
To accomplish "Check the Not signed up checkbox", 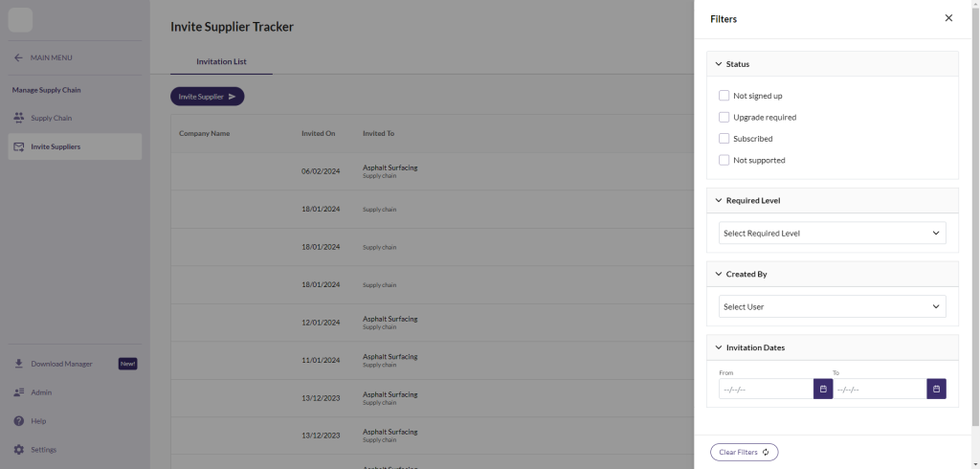I will (x=724, y=96).
